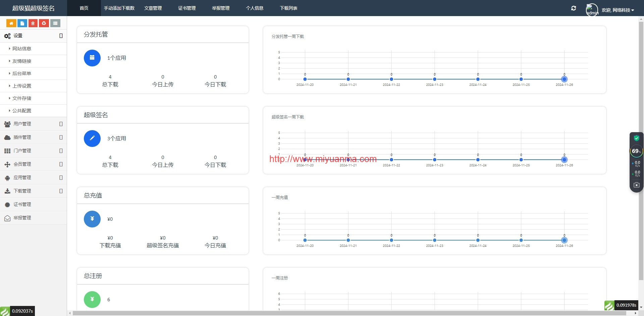
Task: Click the green leaf icon at bottom right
Action: point(609,305)
